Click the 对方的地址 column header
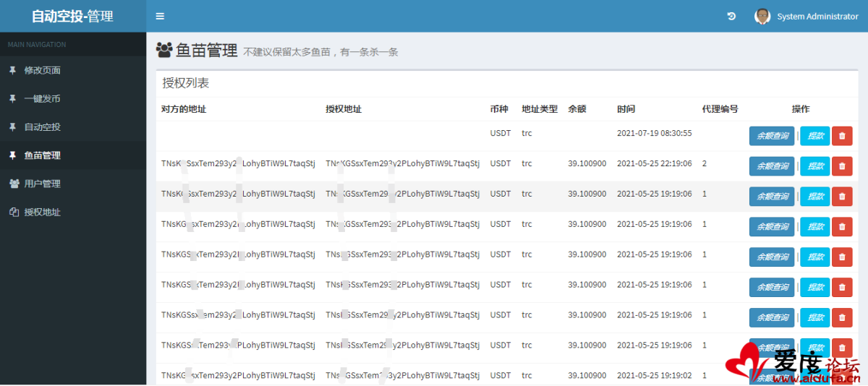Viewport: 868px width, 386px height. tap(184, 109)
